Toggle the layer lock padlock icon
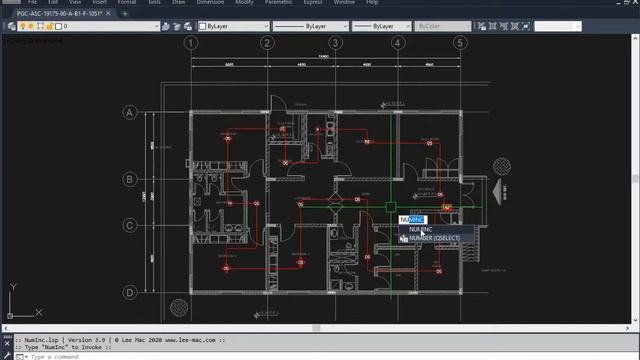Screen dimensions: 640x360 point(50,26)
